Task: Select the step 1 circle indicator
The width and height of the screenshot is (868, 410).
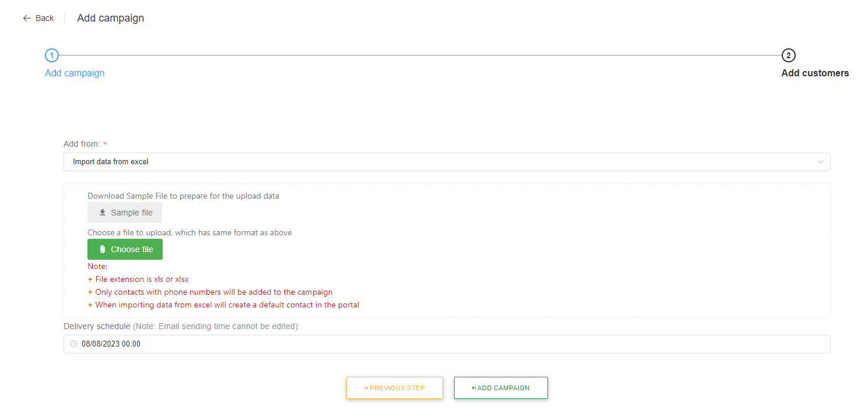Action: 52,55
